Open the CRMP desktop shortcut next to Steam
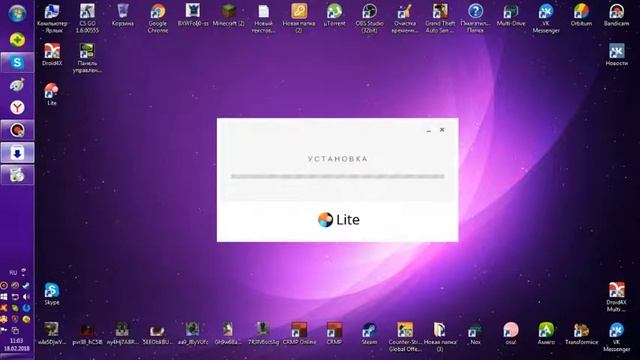Viewport: 640px width, 360px height. (x=334, y=333)
